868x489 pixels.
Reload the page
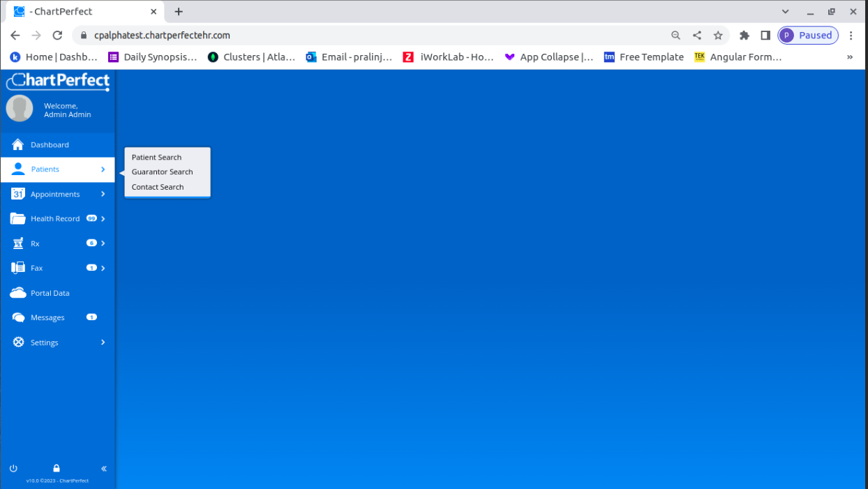[57, 35]
